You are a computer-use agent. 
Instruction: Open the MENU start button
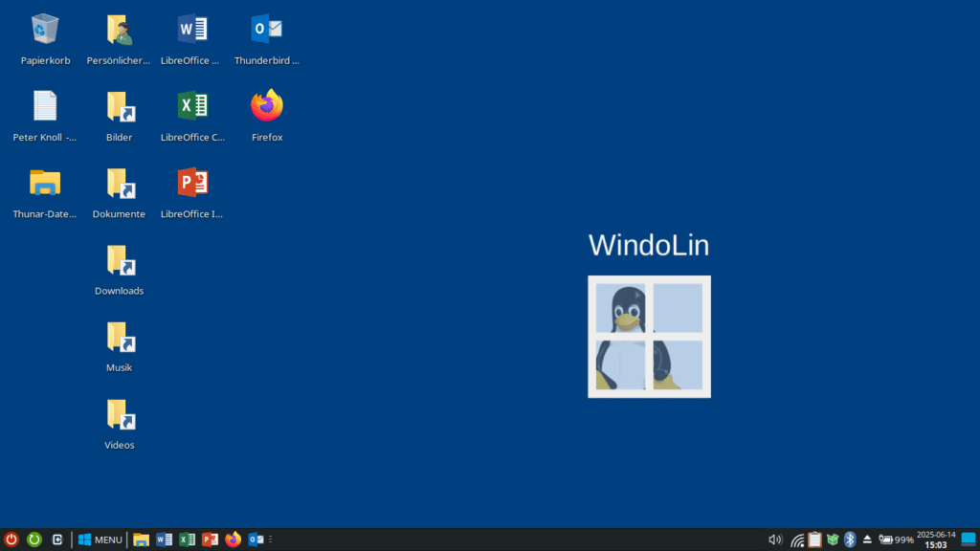click(x=100, y=540)
